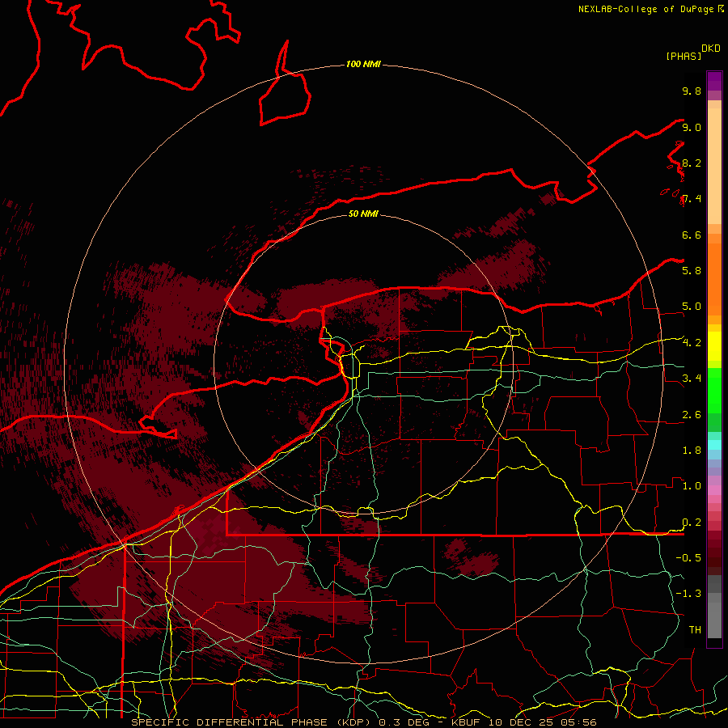The width and height of the screenshot is (728, 728).
Task: Click the 1.0 scale value
Action: pos(692,485)
